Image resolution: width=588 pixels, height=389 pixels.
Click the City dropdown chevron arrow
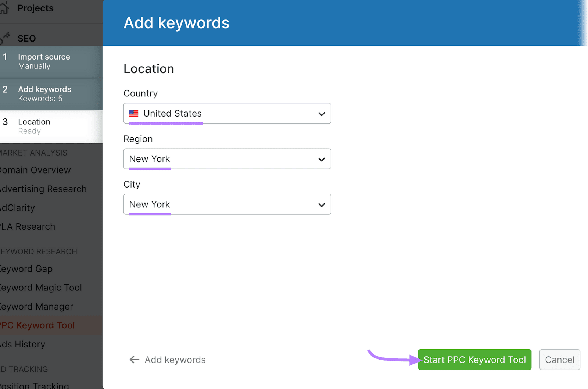click(x=322, y=205)
